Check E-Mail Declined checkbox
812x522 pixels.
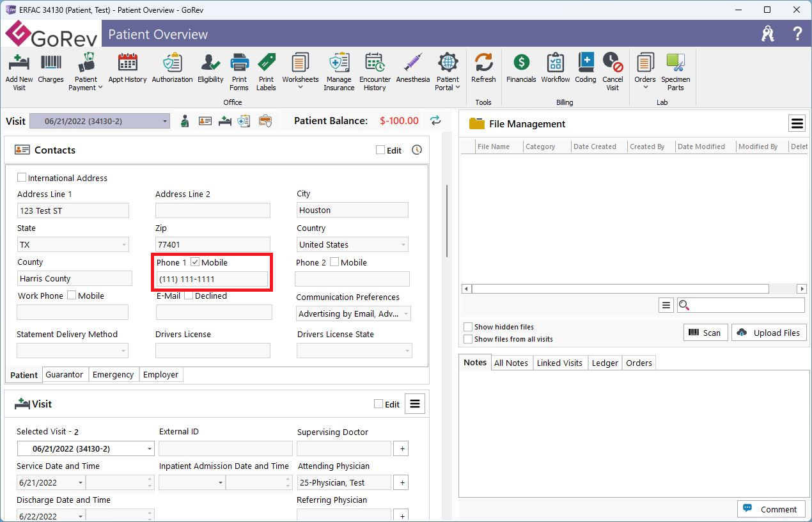pos(189,296)
